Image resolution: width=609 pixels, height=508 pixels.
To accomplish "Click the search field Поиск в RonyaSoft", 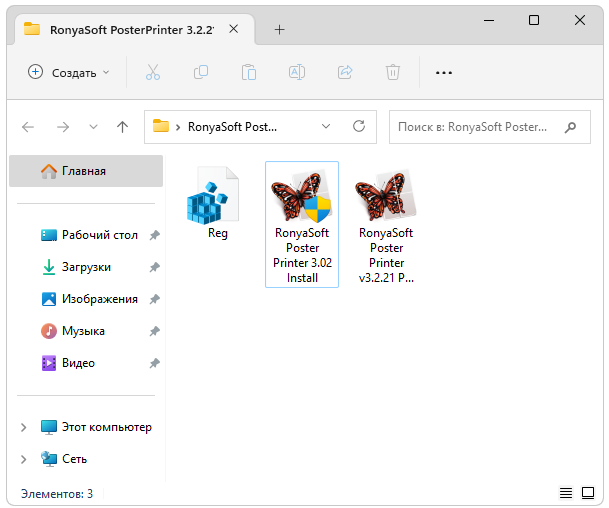I will [473, 127].
